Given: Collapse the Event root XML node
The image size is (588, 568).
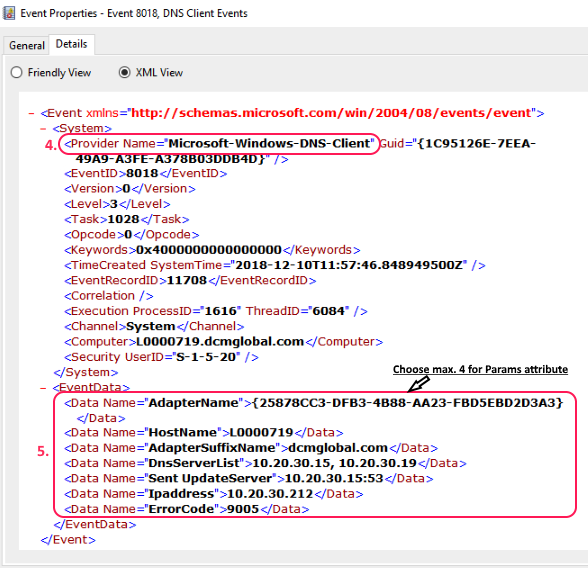Looking at the screenshot, I should 32,113.
